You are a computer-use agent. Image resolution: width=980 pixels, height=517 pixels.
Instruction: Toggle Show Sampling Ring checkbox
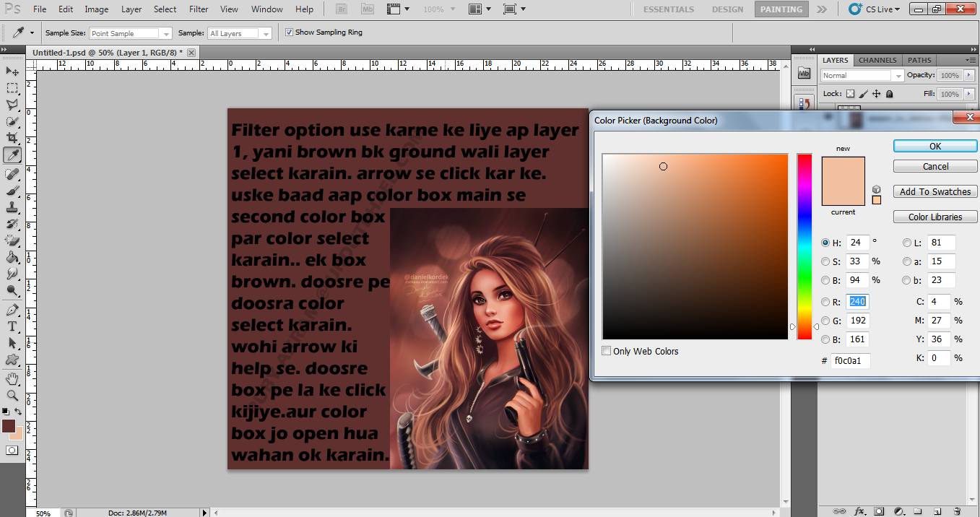pyautogui.click(x=290, y=32)
